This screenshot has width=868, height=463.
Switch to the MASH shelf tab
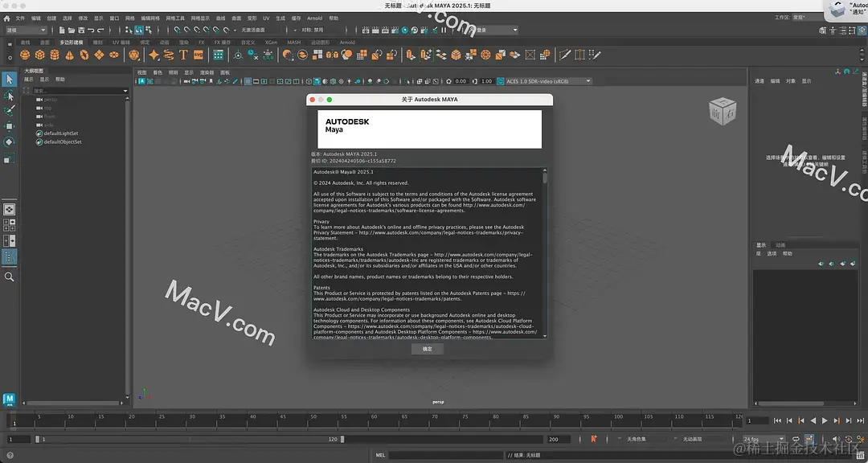click(x=294, y=42)
